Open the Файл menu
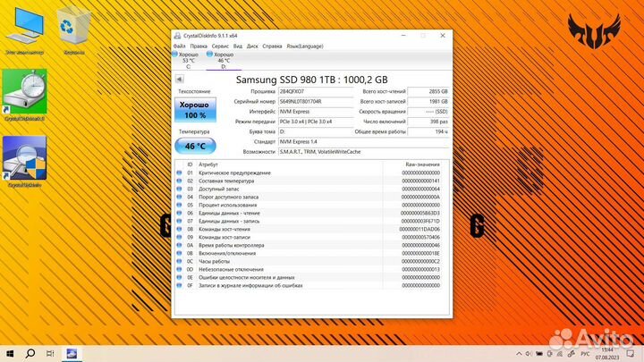This screenshot has height=362, width=644. click(x=179, y=46)
